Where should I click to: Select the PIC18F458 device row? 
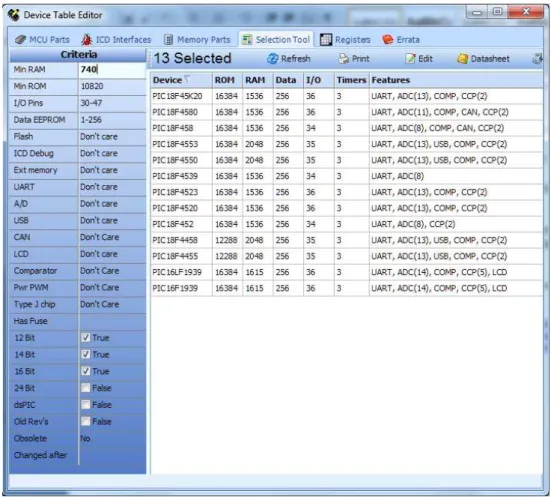coord(346,128)
